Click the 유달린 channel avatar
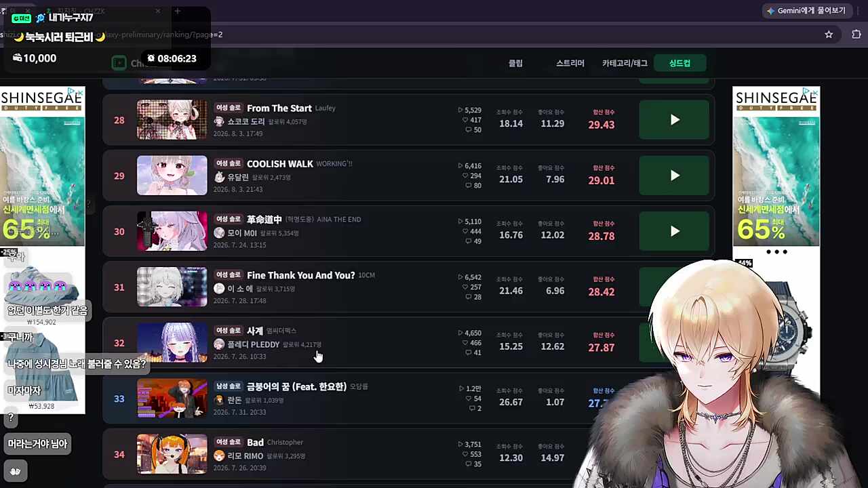 219,177
